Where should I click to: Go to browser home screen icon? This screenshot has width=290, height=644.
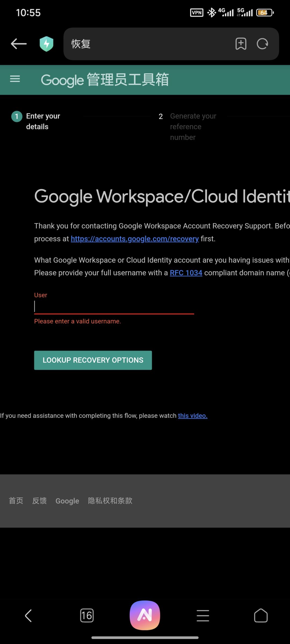261,615
